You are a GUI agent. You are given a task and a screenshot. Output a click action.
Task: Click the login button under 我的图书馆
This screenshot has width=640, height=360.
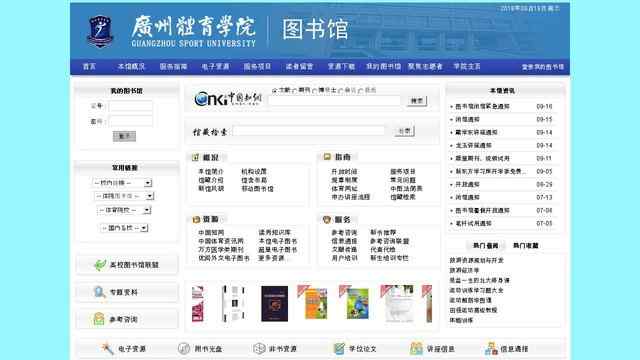[x=124, y=136]
